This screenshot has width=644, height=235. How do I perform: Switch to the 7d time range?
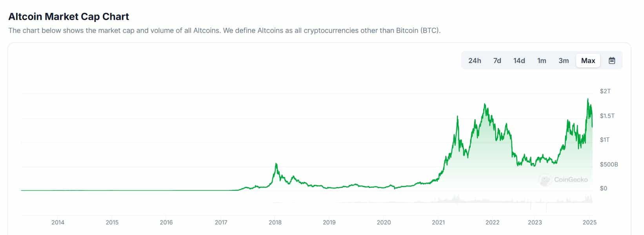click(x=497, y=61)
